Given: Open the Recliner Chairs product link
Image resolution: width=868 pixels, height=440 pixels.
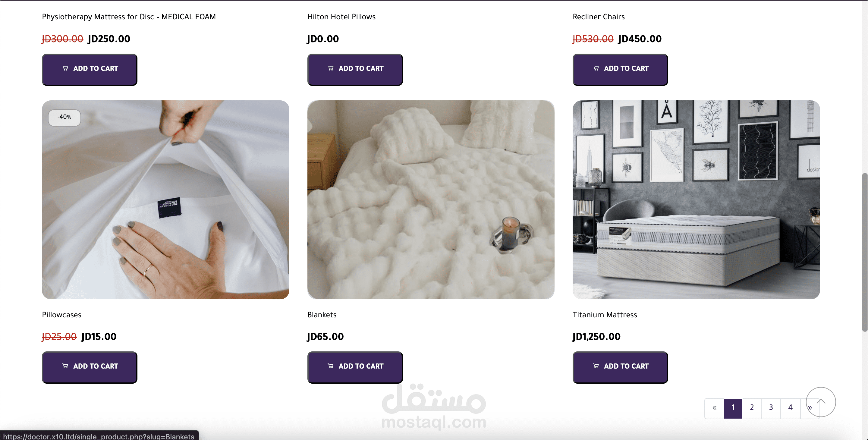Looking at the screenshot, I should [x=599, y=17].
